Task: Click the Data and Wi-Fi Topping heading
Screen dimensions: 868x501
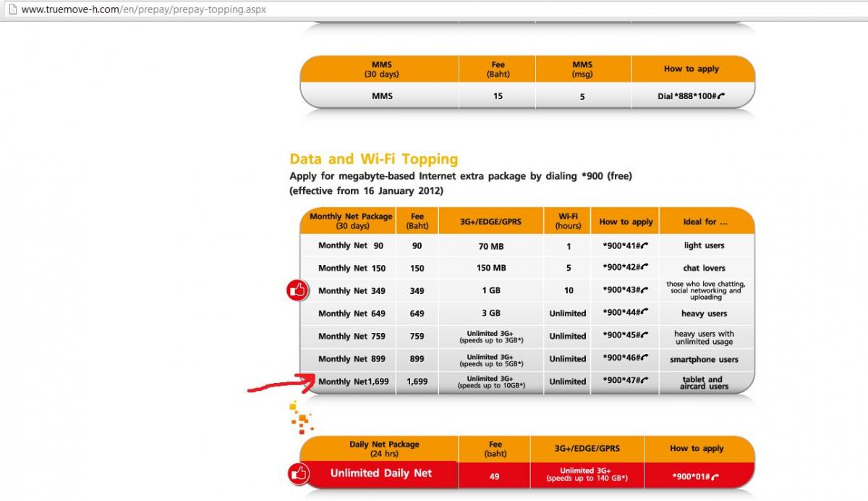Action: pyautogui.click(x=373, y=159)
